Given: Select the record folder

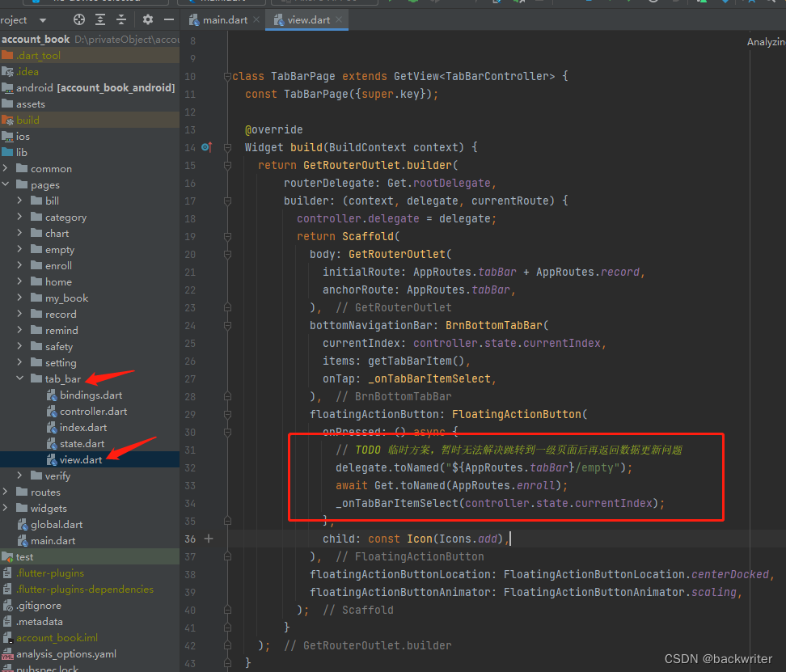Looking at the screenshot, I should [90, 315].
